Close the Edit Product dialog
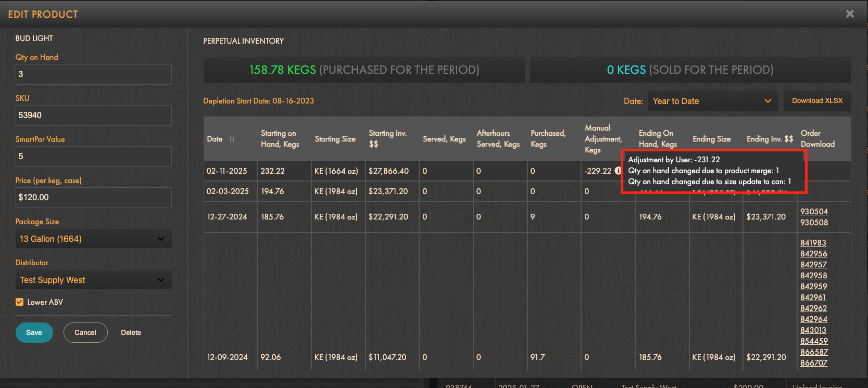The image size is (868, 388). tap(850, 14)
